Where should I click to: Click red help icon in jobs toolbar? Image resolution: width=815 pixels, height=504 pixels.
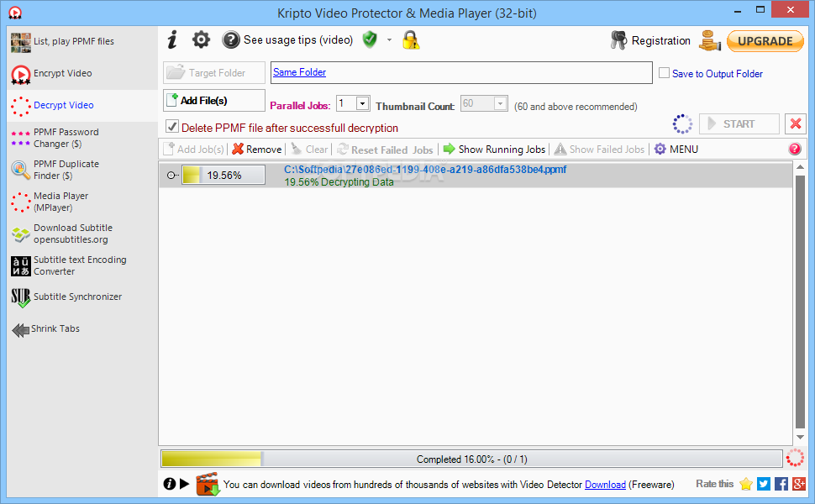tap(794, 150)
